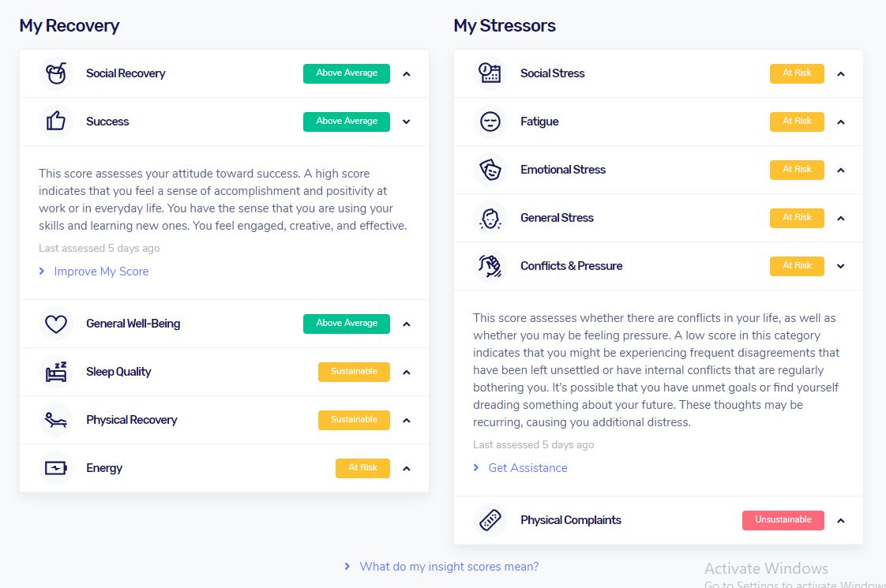Click the Physical Complaints bandage icon
The width and height of the screenshot is (886, 588).
click(490, 520)
